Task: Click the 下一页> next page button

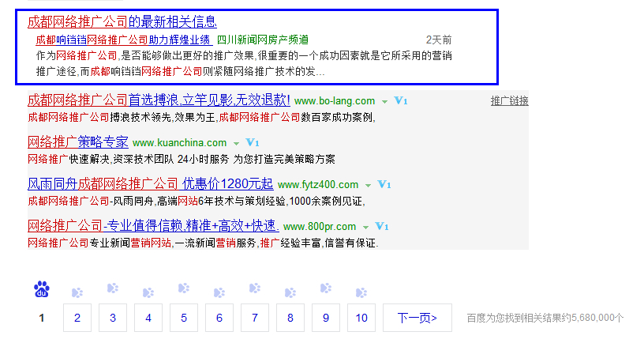Action: [417, 318]
